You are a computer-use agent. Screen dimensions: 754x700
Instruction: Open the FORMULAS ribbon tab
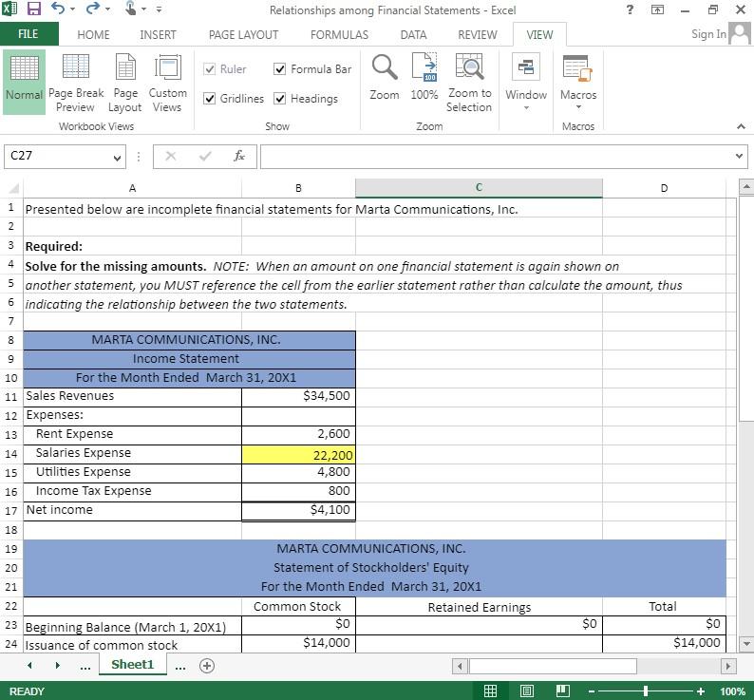(x=339, y=34)
